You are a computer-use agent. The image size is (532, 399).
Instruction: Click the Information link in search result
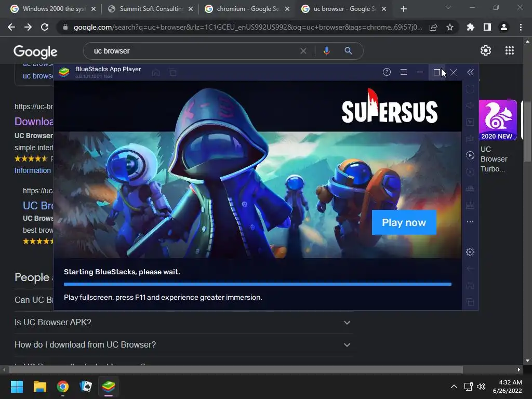click(x=33, y=170)
